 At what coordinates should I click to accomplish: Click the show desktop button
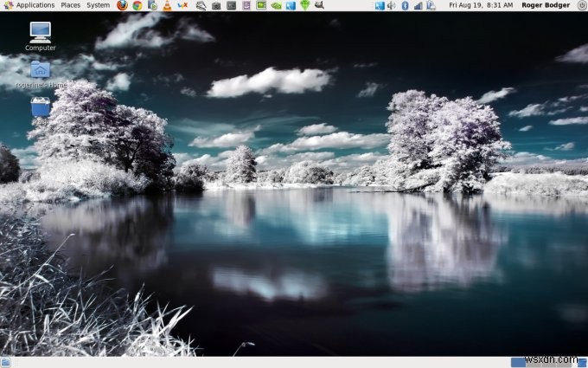(x=5, y=362)
